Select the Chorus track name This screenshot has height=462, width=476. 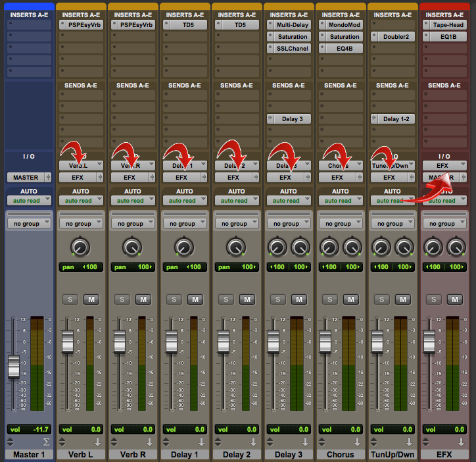(x=341, y=455)
